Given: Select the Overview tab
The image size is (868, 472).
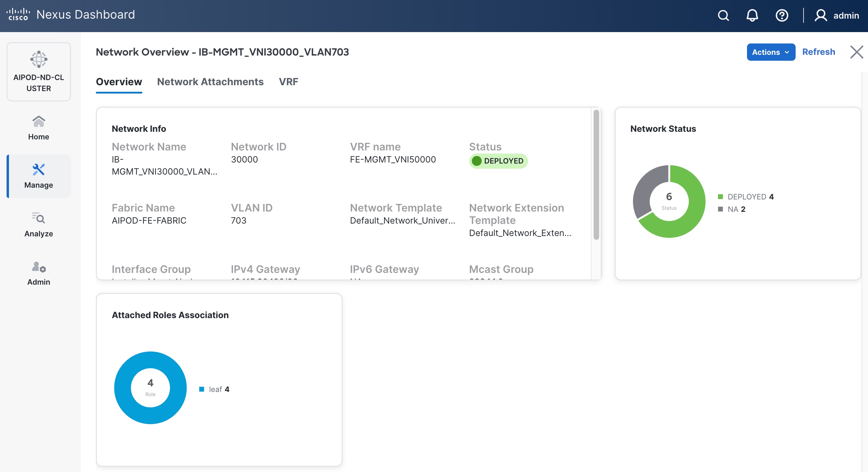Looking at the screenshot, I should pos(119,82).
